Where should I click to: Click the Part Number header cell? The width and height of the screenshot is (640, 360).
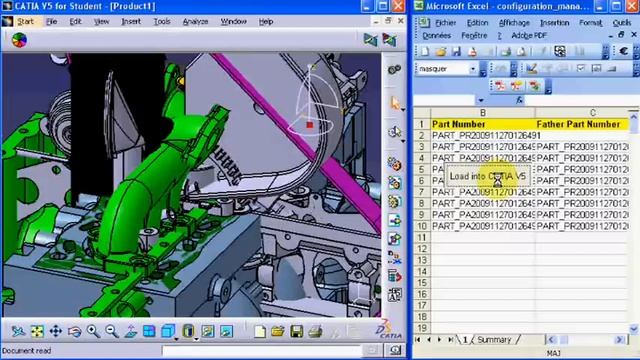pyautogui.click(x=483, y=124)
